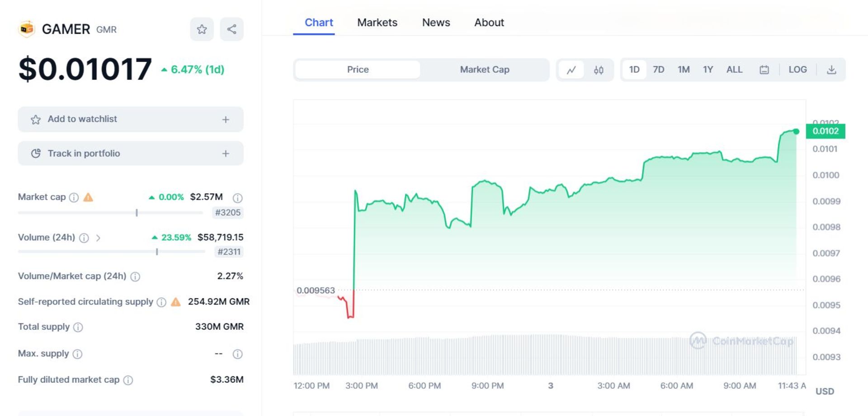Select the Price toggle above the chart
The width and height of the screenshot is (868, 416).
tap(358, 70)
